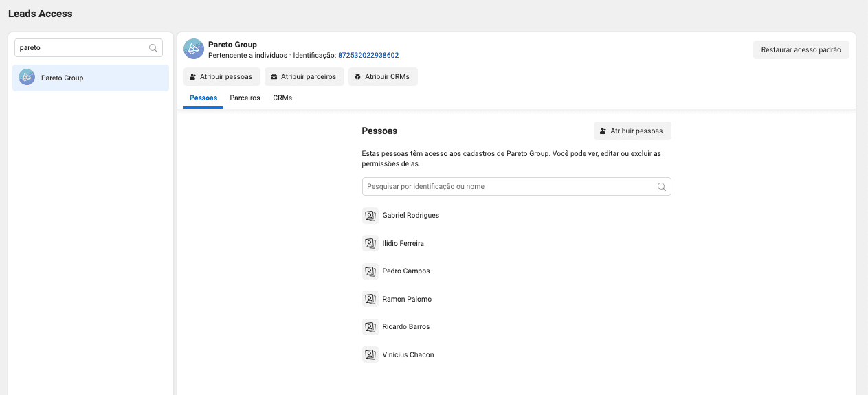The height and width of the screenshot is (395, 868).
Task: Click Vinícius Chacon profile icon
Action: pyautogui.click(x=370, y=354)
